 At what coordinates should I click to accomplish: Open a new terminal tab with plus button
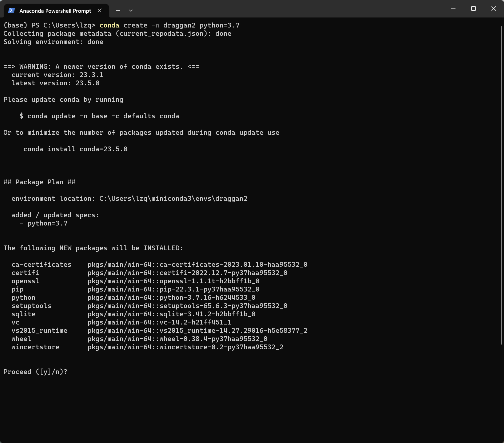118,10
